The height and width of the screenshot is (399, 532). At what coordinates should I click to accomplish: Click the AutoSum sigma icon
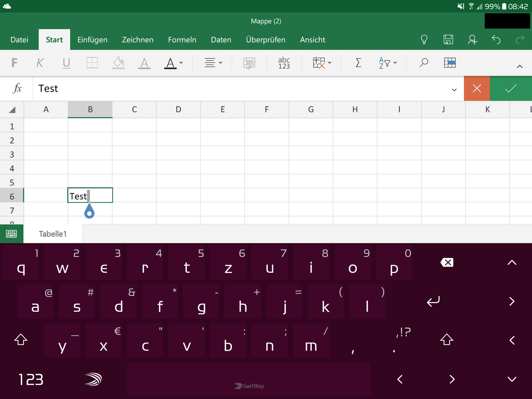pyautogui.click(x=358, y=63)
